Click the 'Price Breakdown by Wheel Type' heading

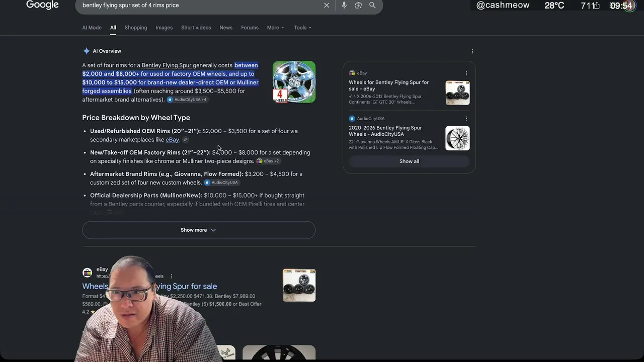pos(136,118)
